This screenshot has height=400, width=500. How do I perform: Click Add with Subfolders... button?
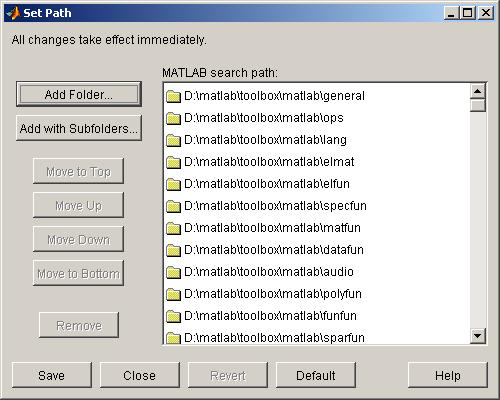[79, 128]
